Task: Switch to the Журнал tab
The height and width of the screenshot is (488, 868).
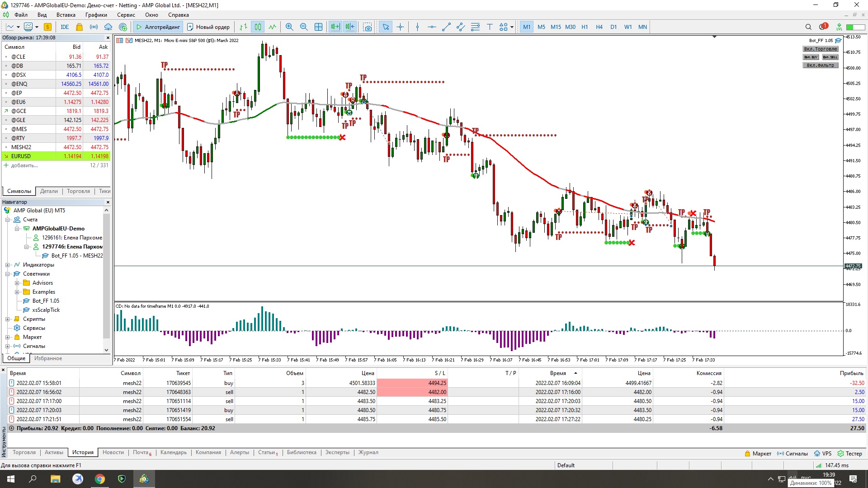Action: pos(368,452)
